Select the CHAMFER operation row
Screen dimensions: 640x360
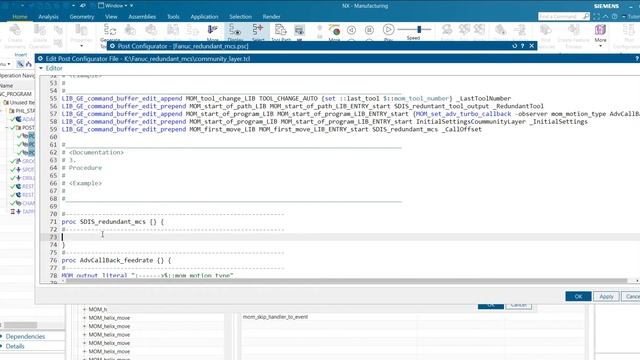pos(23,203)
